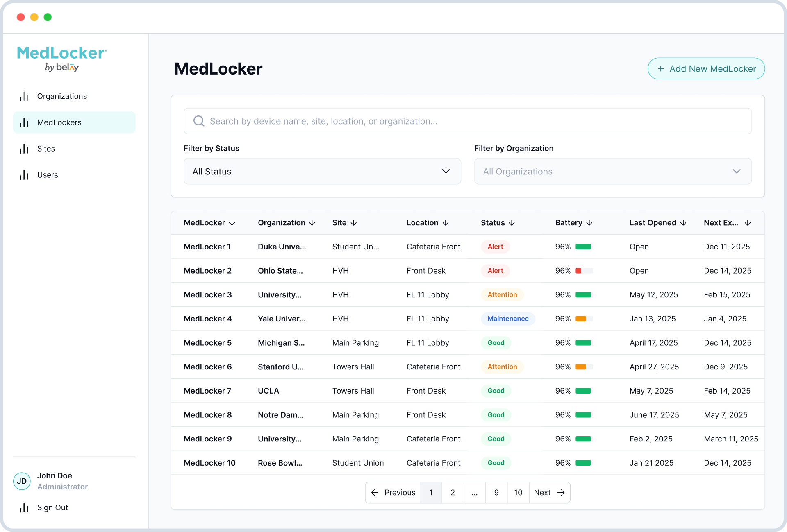Click the Organizations sidebar bar-chart icon

click(24, 96)
